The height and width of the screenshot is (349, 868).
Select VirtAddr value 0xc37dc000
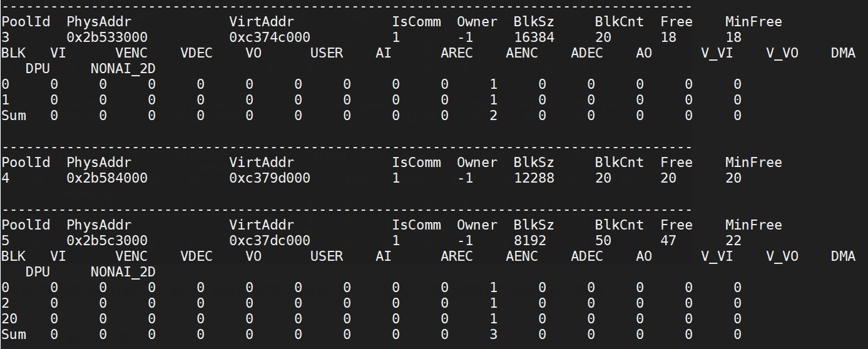point(270,241)
